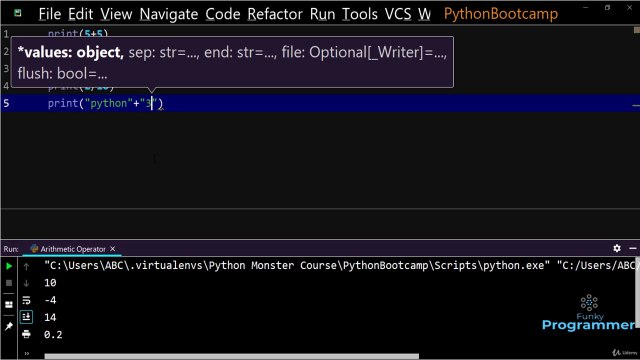The image size is (640, 360).
Task: Open the Edit menu
Action: [x=80, y=14]
